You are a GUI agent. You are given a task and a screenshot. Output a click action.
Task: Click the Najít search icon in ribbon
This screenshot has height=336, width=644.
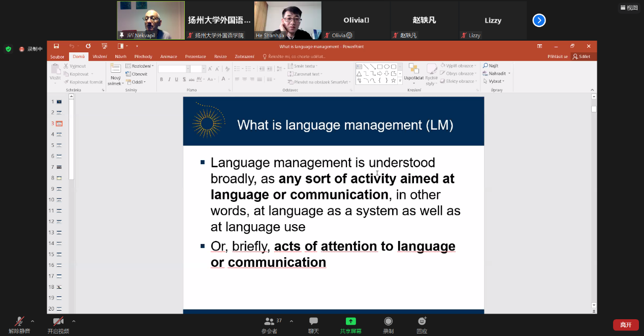[491, 66]
